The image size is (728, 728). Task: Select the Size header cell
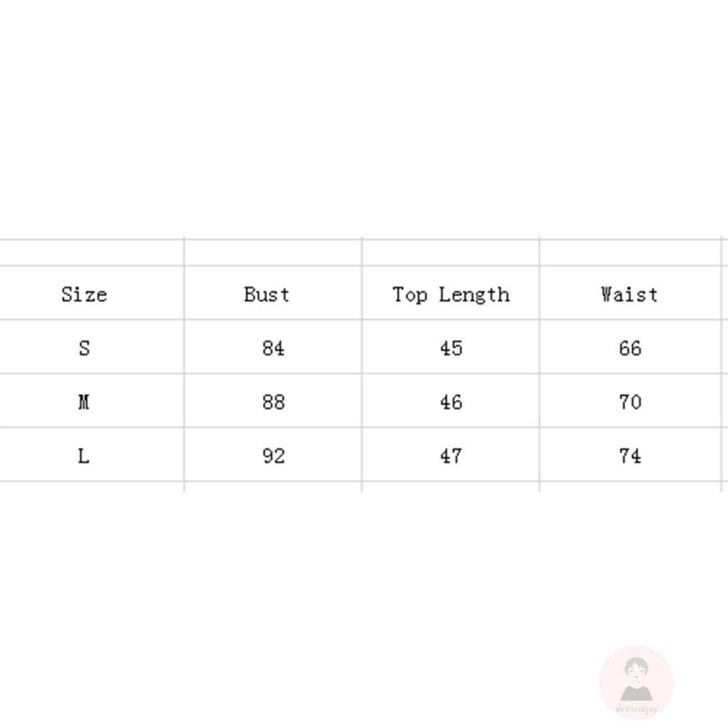[84, 294]
